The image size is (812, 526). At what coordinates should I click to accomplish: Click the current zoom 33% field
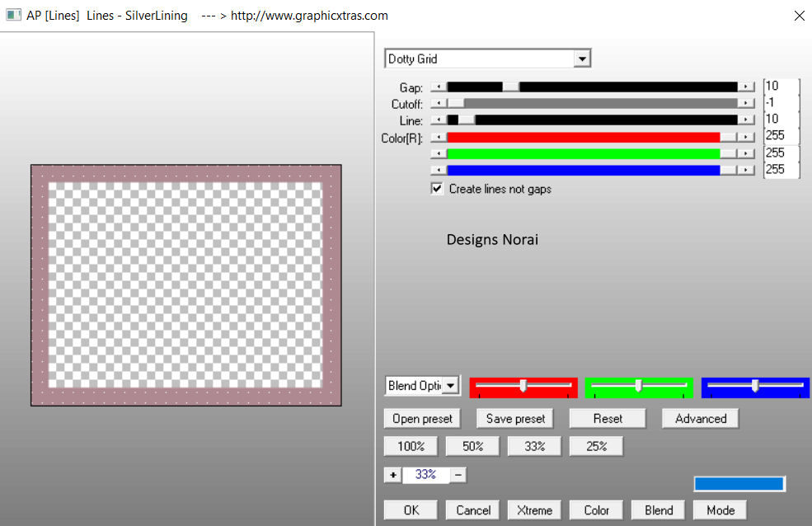point(425,475)
